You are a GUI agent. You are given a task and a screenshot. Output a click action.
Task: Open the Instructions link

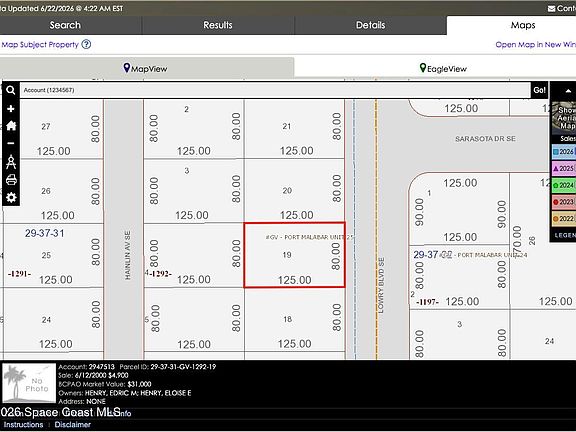23,424
